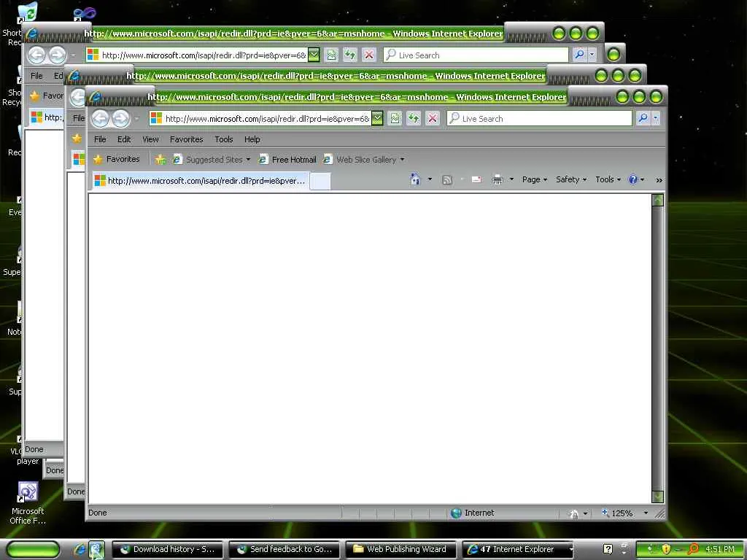Screen dimensions: 747x560
Task: Click the Protected Mode icon in status bar
Action: click(x=574, y=513)
